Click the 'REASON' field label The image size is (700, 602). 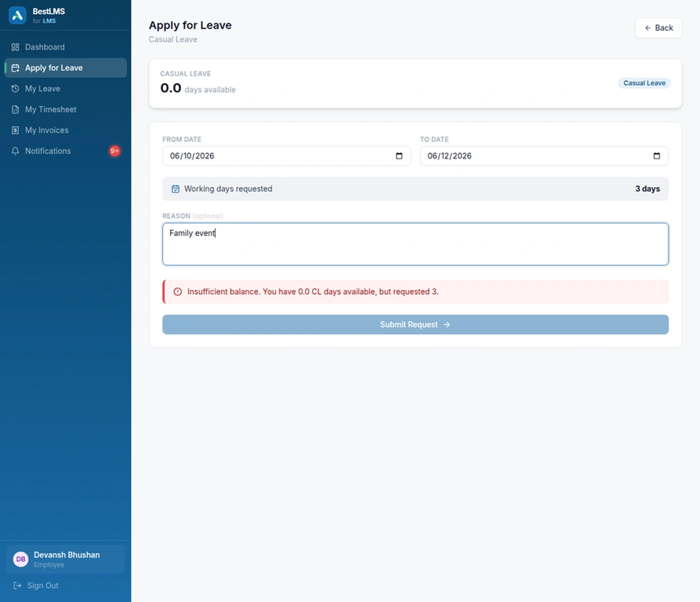click(176, 216)
